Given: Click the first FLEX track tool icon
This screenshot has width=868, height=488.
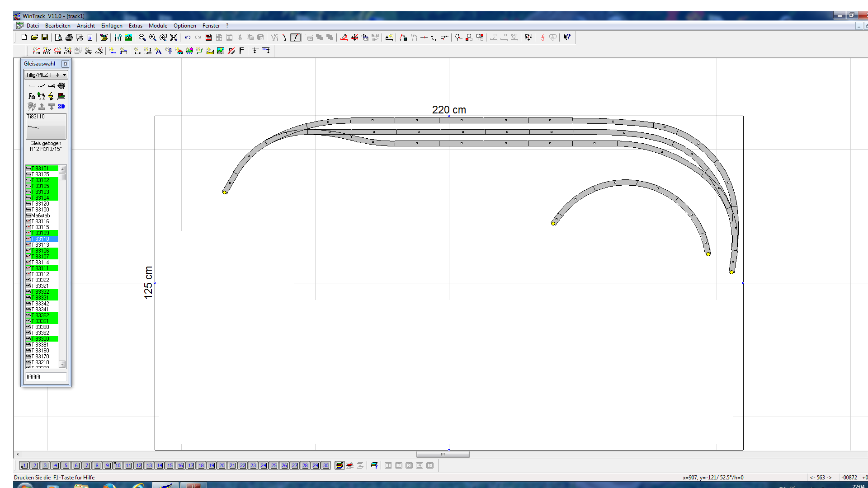Looking at the screenshot, I should [x=37, y=51].
